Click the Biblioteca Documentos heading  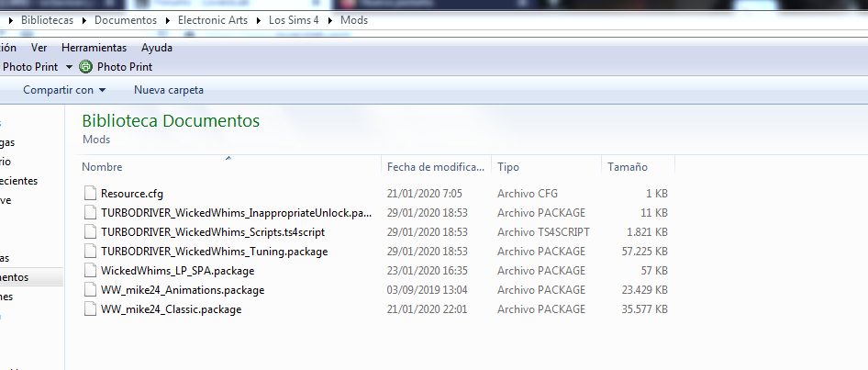171,120
